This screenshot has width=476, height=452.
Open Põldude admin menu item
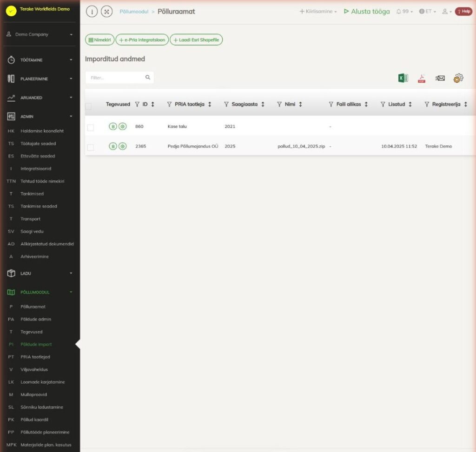pos(36,319)
